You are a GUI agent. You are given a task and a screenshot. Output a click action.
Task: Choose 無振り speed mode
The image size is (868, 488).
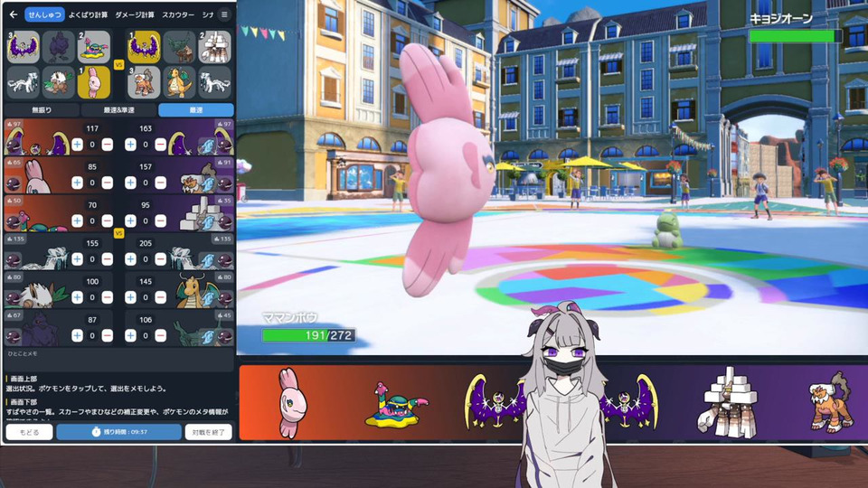(42, 110)
